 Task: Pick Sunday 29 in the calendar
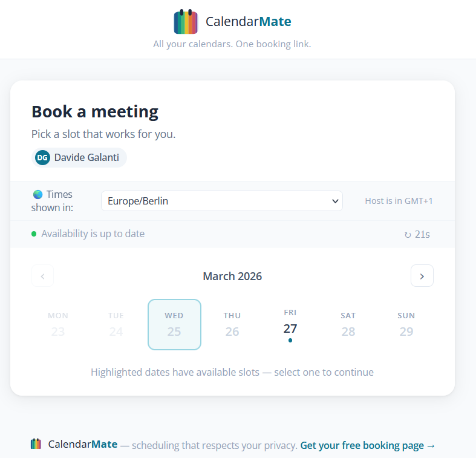(x=406, y=325)
